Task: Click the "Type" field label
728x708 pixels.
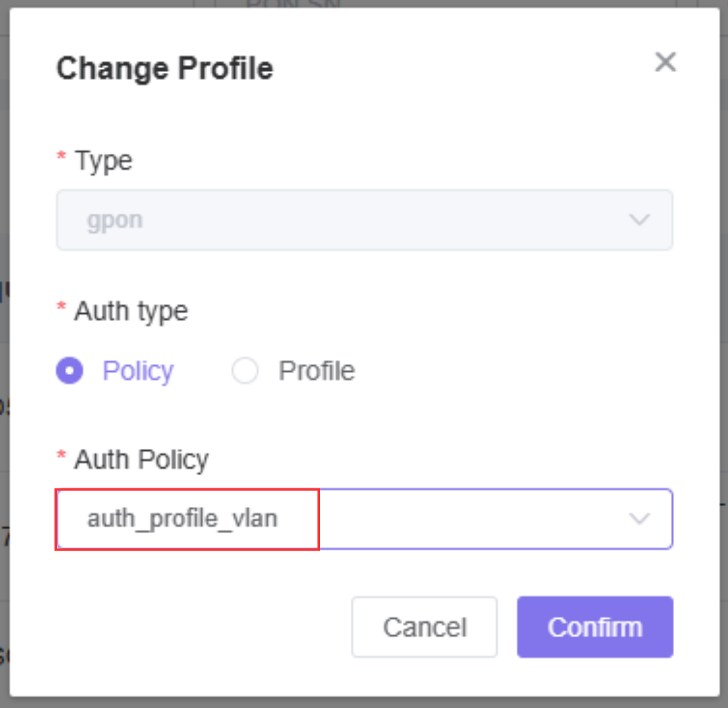Action: [104, 161]
